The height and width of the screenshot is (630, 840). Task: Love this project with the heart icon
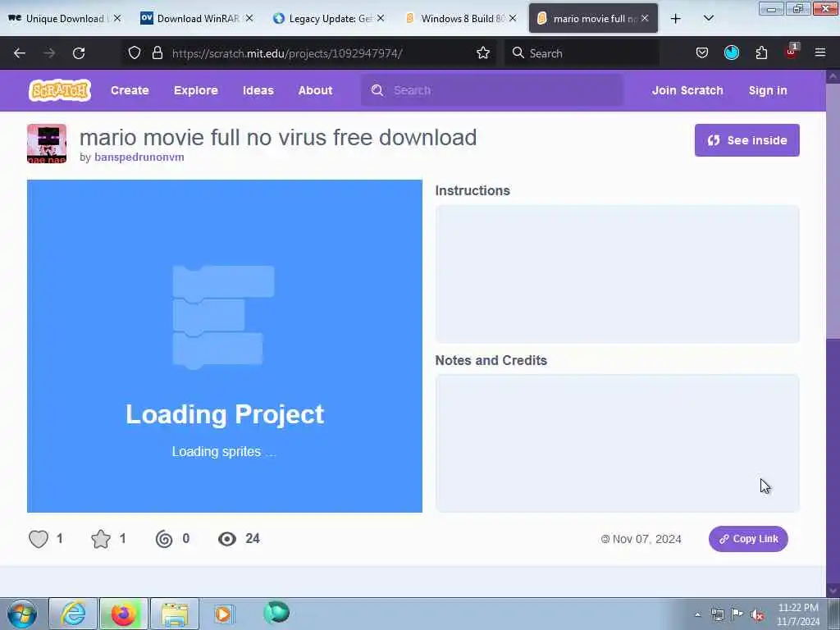coord(39,539)
